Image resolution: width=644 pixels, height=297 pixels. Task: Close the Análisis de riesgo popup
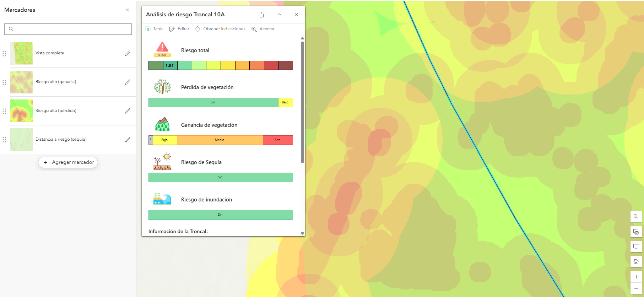coord(297,15)
